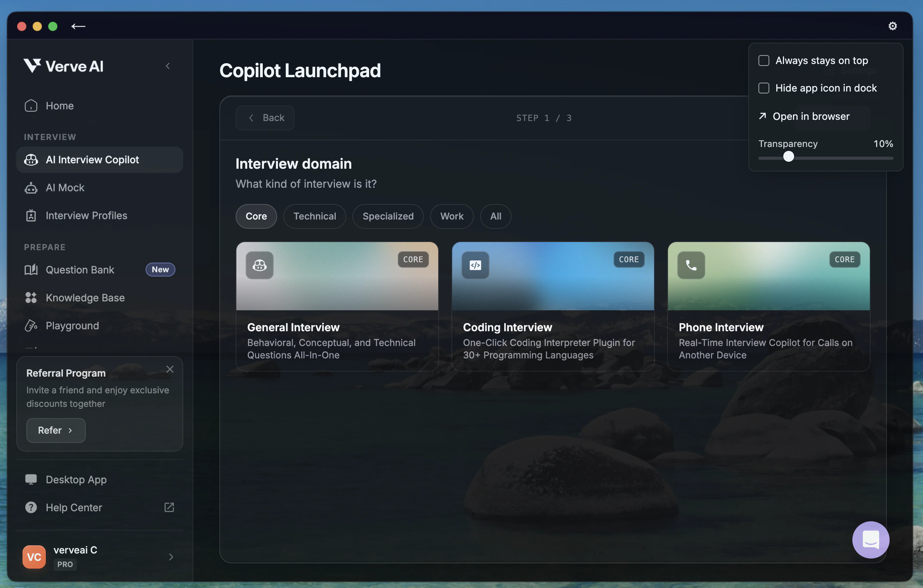Select the Technical filter tab
The height and width of the screenshot is (588, 923).
[314, 216]
